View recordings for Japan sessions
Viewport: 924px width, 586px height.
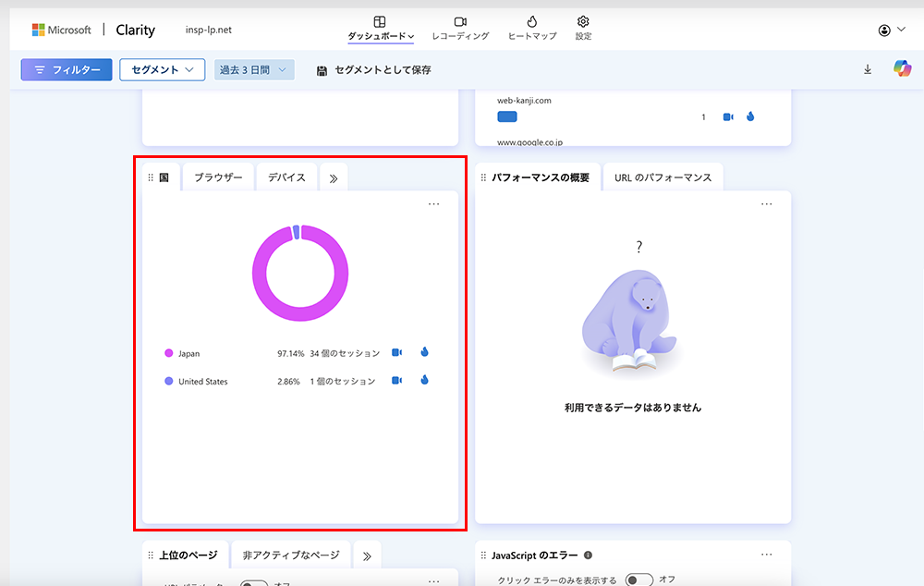click(397, 352)
